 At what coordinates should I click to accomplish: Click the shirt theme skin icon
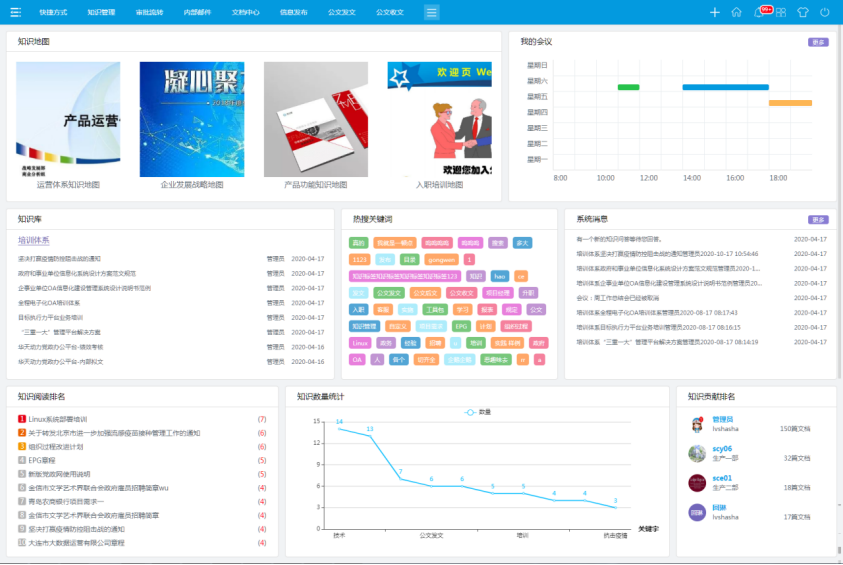point(802,12)
